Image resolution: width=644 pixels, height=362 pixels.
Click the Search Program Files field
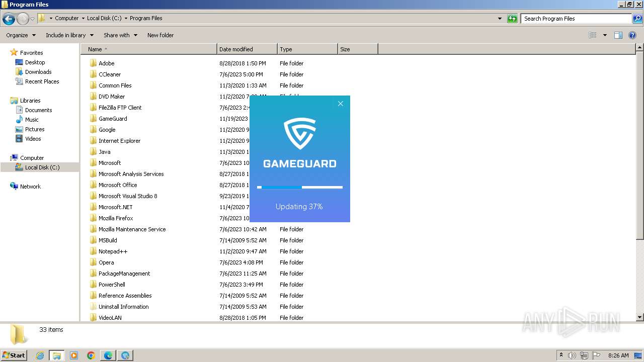(x=576, y=19)
